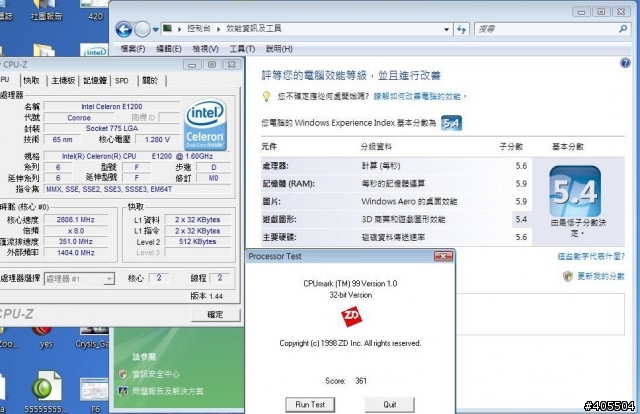Click the desktop icon labeled 420
This screenshot has height=414, width=640.
[95, 11]
